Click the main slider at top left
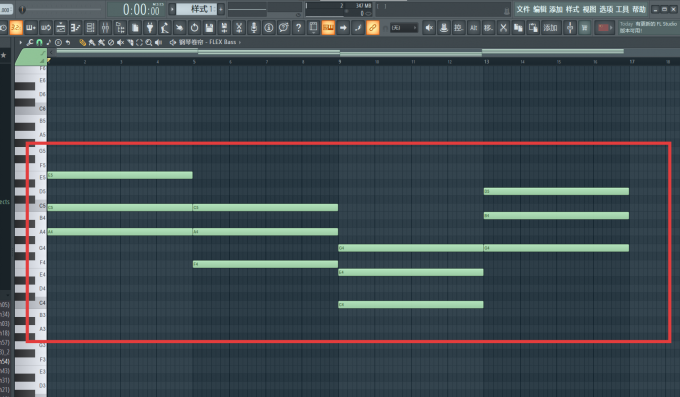The width and height of the screenshot is (680, 397). [61, 9]
